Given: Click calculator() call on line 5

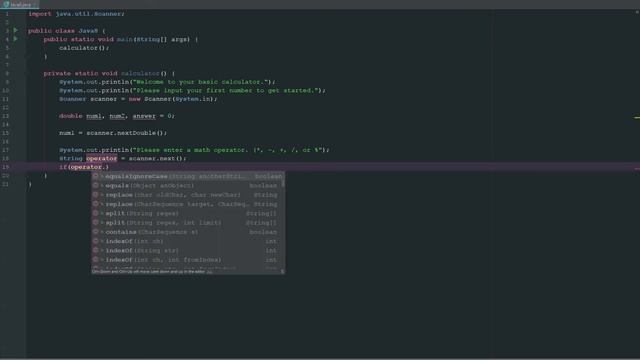Looking at the screenshot, I should 84,48.
